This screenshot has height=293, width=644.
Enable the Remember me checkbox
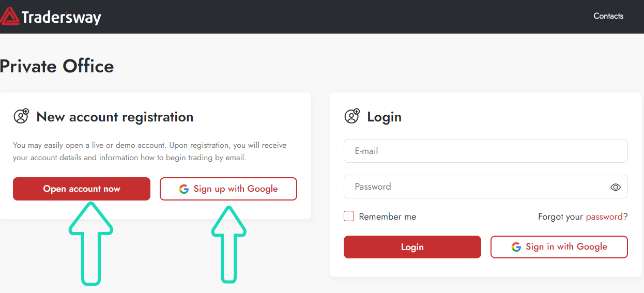point(349,217)
